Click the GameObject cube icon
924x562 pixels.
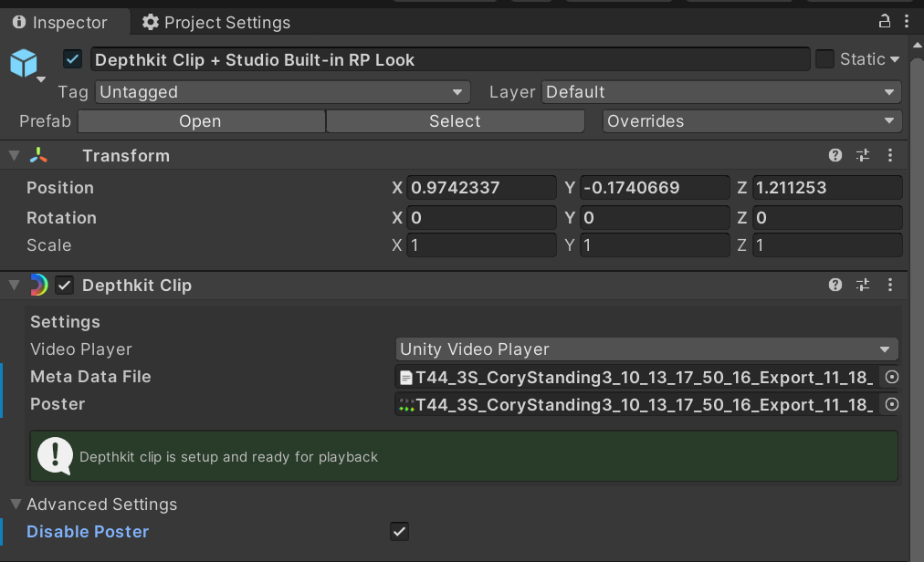point(24,63)
